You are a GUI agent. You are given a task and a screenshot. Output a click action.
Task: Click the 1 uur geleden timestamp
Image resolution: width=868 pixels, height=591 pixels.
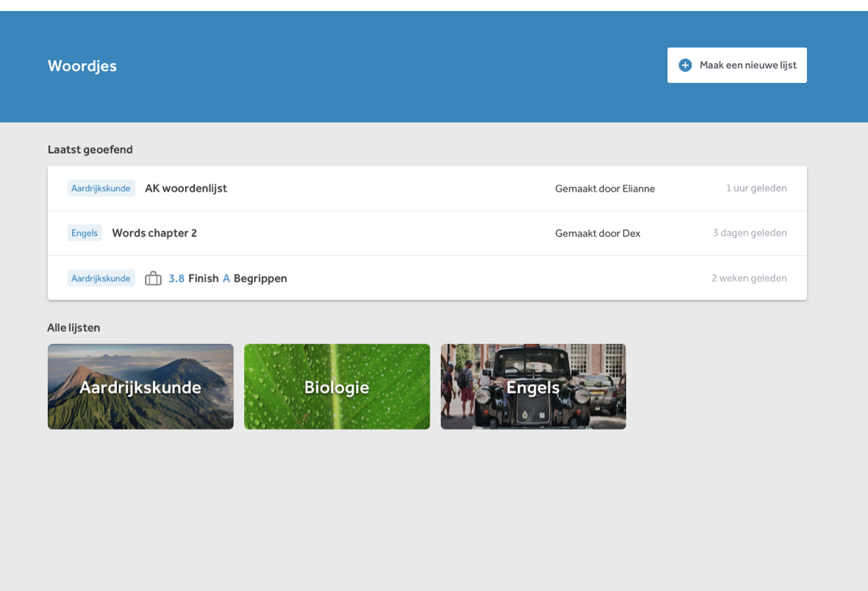(x=756, y=188)
